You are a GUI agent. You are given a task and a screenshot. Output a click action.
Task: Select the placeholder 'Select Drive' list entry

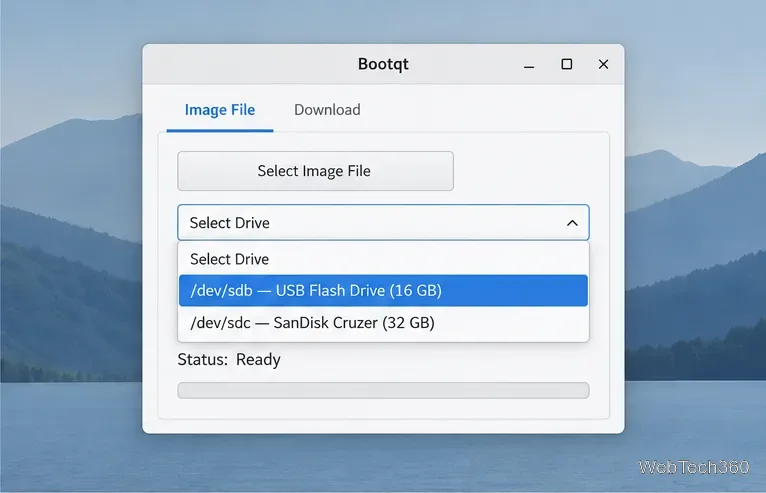tap(383, 259)
